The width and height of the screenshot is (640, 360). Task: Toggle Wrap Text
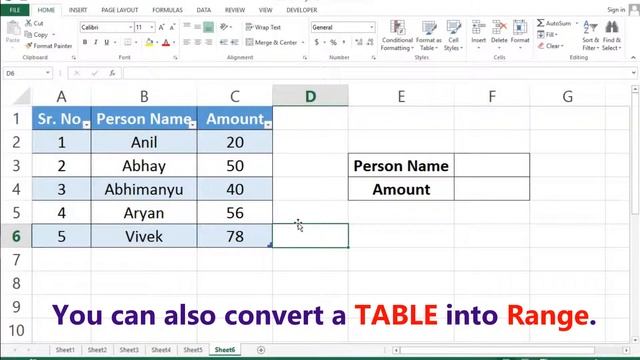coord(263,27)
